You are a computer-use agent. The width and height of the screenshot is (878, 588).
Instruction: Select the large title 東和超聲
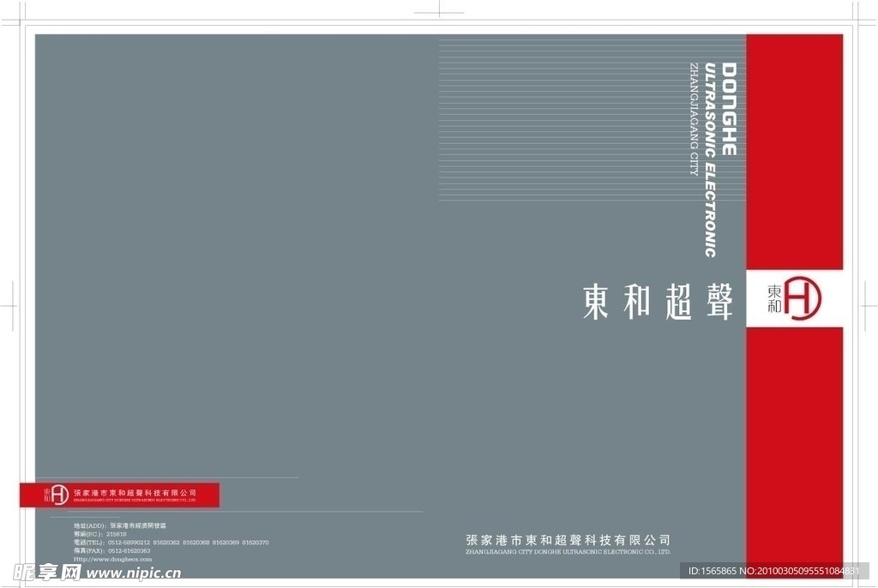[x=658, y=302]
